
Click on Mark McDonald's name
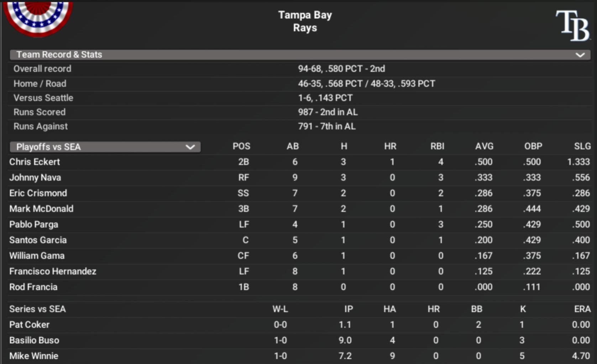tap(41, 209)
